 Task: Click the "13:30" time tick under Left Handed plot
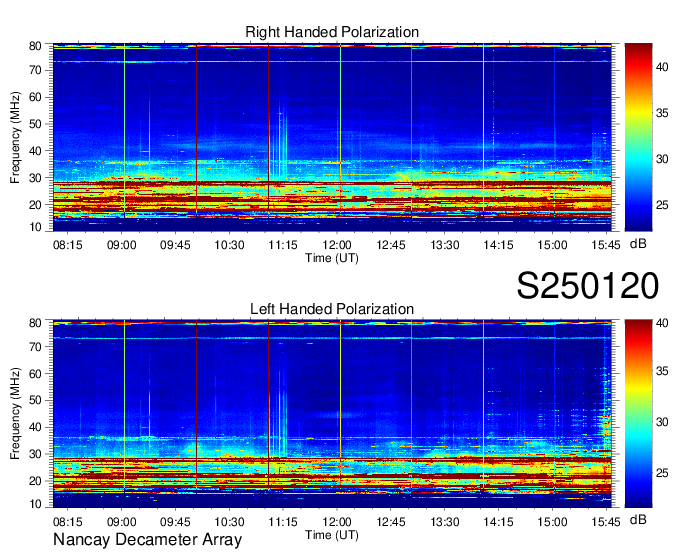pyautogui.click(x=445, y=522)
